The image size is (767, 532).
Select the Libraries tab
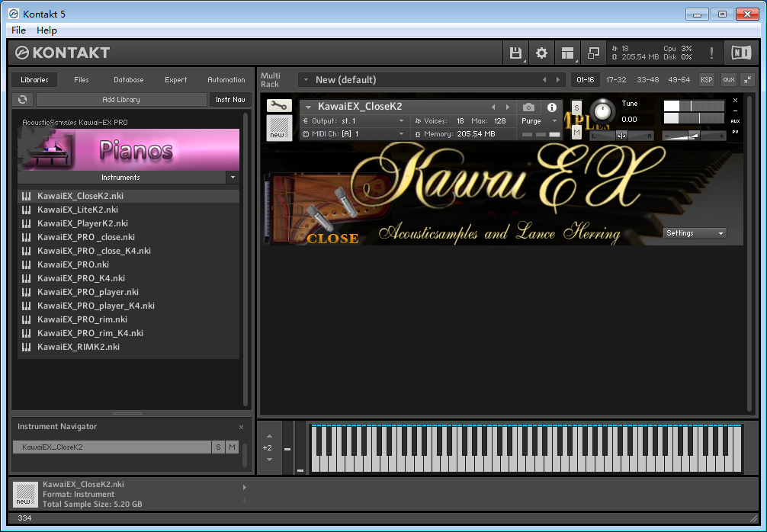point(34,80)
